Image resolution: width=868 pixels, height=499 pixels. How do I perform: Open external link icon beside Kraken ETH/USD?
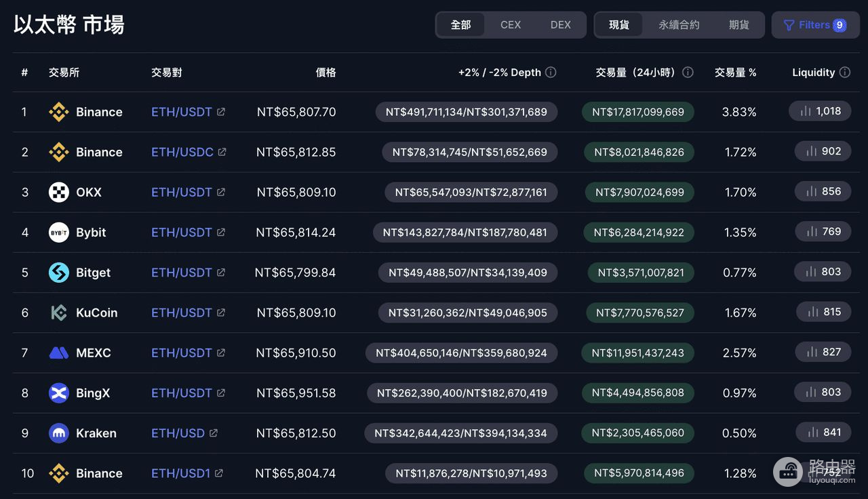point(214,433)
